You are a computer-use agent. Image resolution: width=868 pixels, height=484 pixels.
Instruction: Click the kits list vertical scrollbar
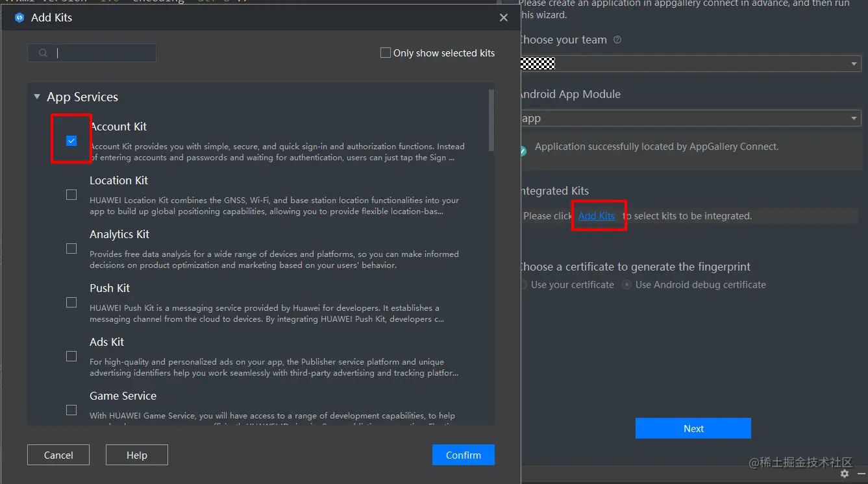(x=491, y=120)
